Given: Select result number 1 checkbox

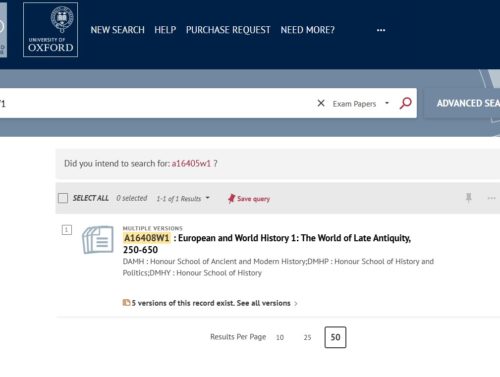Looking at the screenshot, I should pos(67,230).
